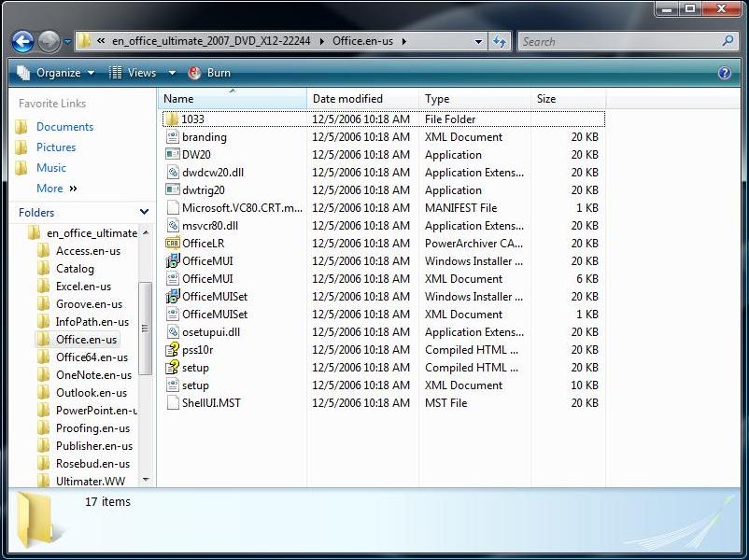Image resolution: width=749 pixels, height=560 pixels.
Task: Open Documents in Favorite Links
Action: [64, 127]
